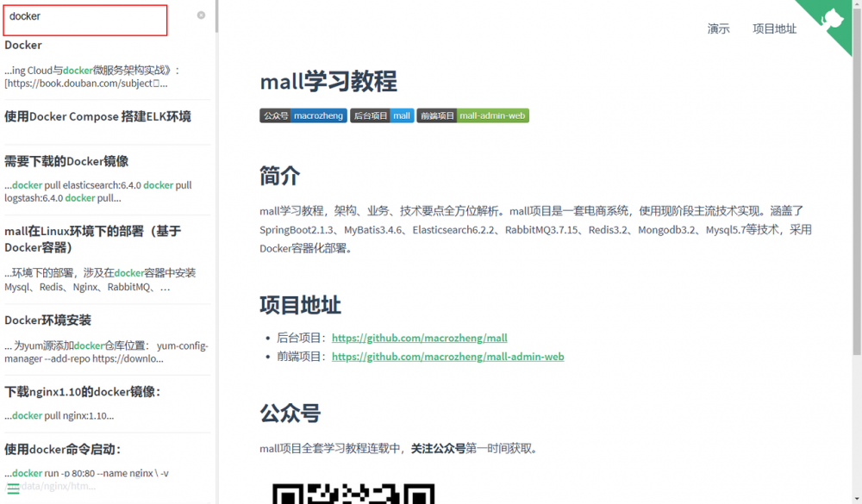This screenshot has width=862, height=504.
Task: Open the 演示 link in the navbar
Action: [x=719, y=28]
